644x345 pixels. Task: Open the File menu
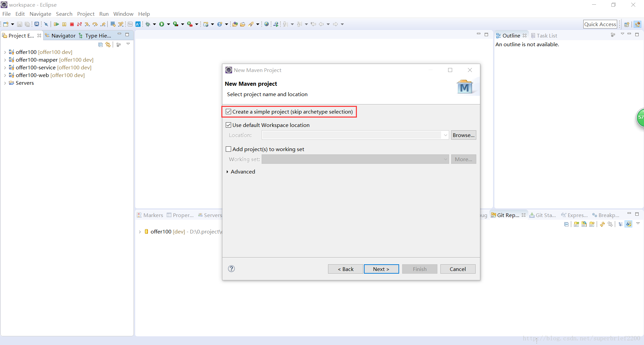click(x=6, y=14)
